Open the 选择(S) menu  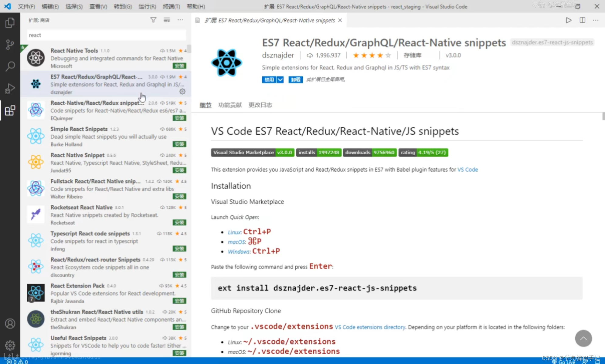74,6
